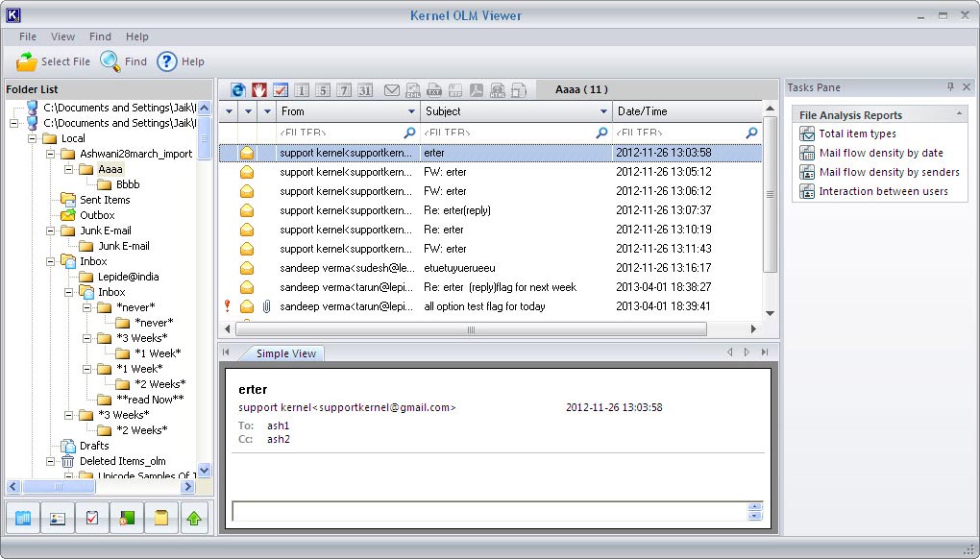Click the save as TXT icon

point(433,90)
